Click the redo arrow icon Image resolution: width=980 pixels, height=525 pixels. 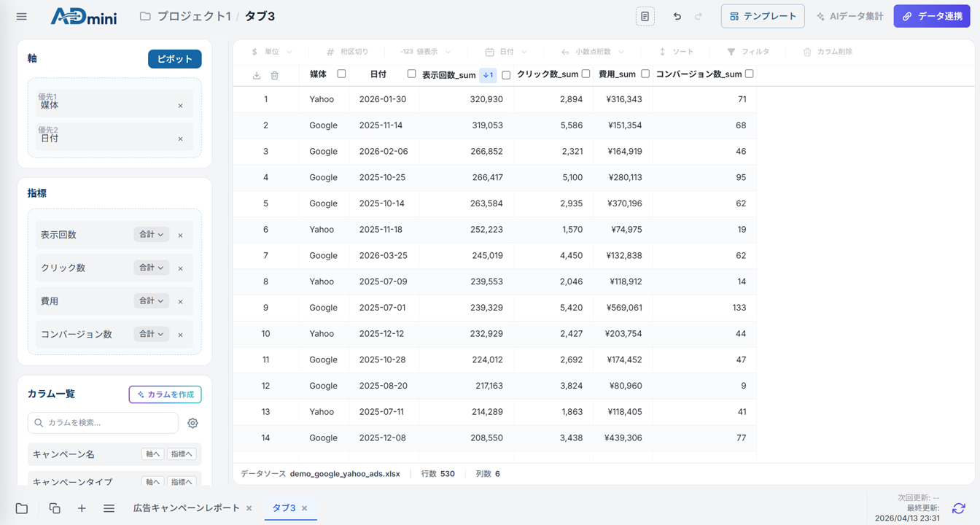click(x=699, y=16)
